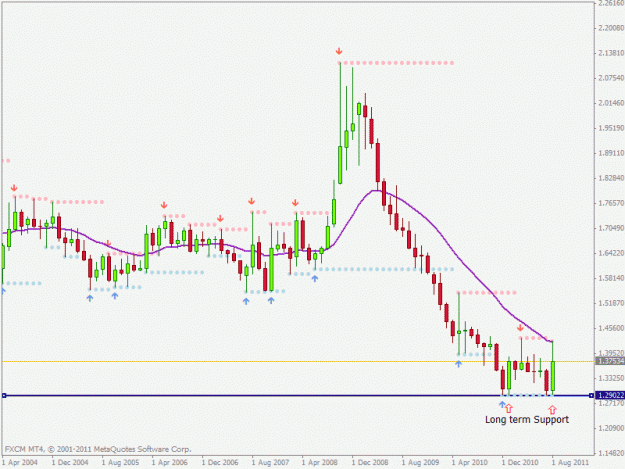This screenshot has height=469, width=625.
Task: Select the hollow red arrow left of 'Long term Support'
Action: click(509, 408)
